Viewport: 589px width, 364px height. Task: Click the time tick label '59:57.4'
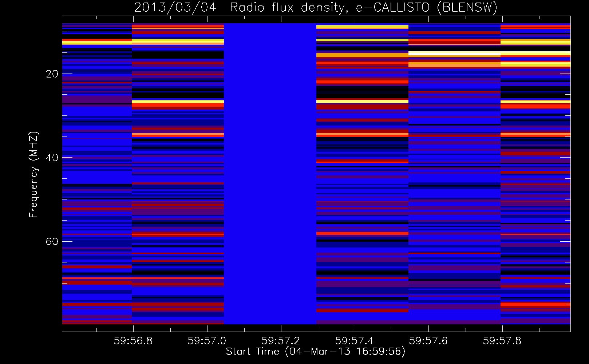coord(355,341)
